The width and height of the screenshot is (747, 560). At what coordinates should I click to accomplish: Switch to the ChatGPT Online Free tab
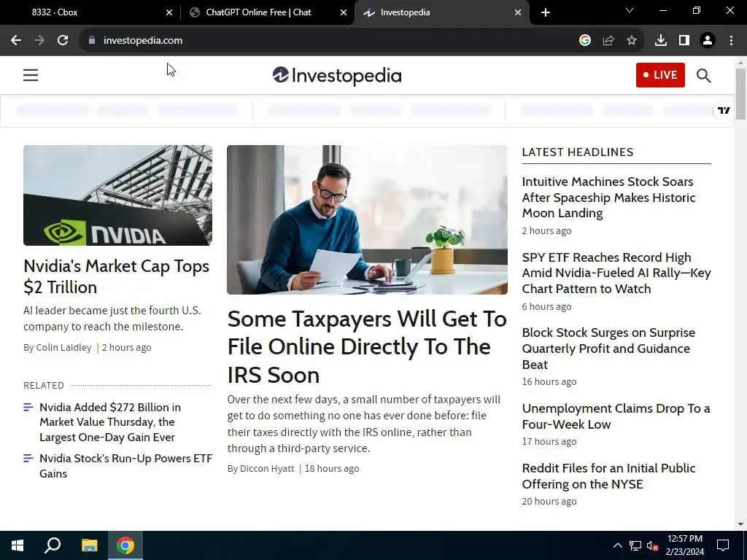tap(267, 12)
